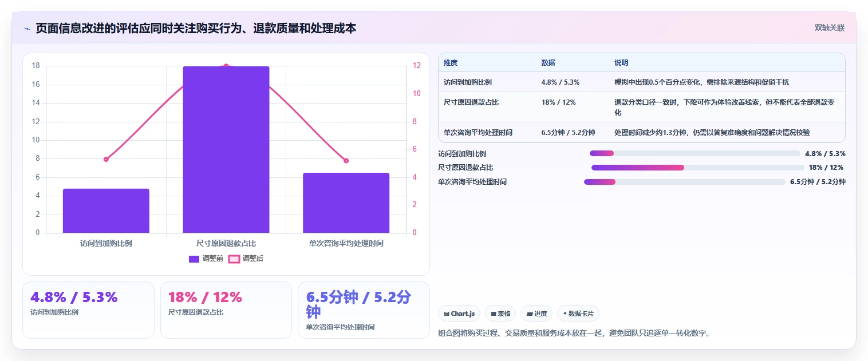Viewport: 868px width, 361px height.
Task: Click the line point above 访问到加购比例
Action: point(106,159)
